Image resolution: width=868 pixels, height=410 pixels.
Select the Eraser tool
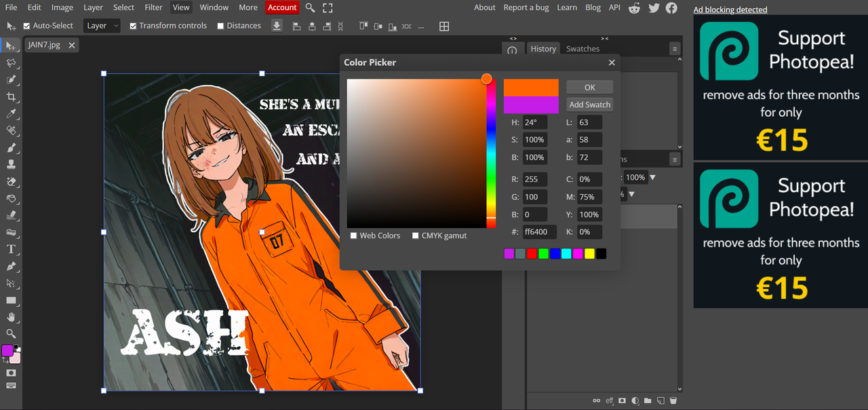click(11, 181)
